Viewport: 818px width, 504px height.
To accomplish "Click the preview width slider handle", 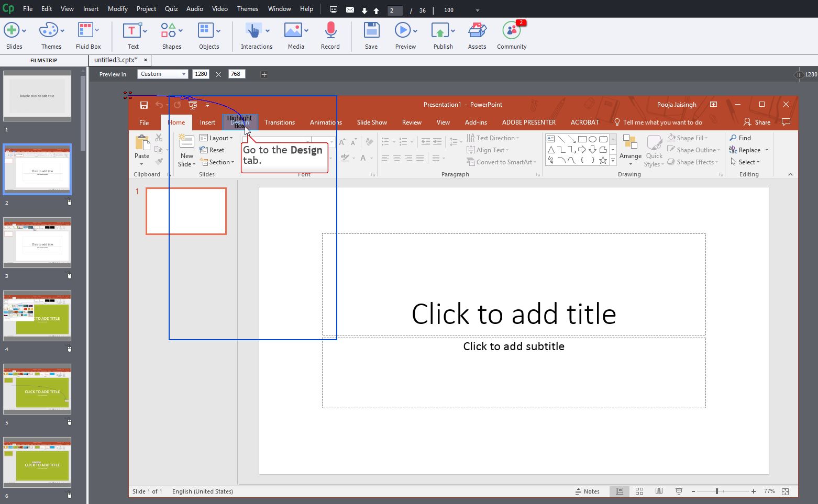I will (x=799, y=75).
